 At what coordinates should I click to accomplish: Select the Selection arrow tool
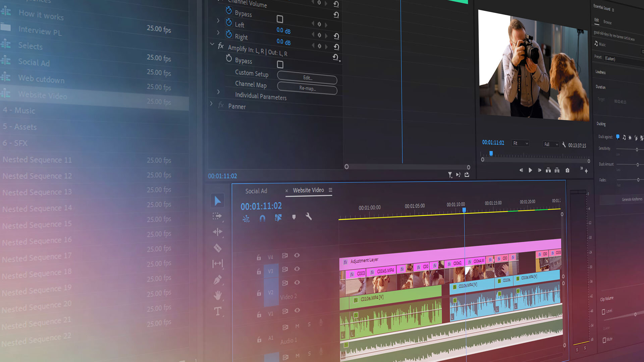[x=218, y=201]
